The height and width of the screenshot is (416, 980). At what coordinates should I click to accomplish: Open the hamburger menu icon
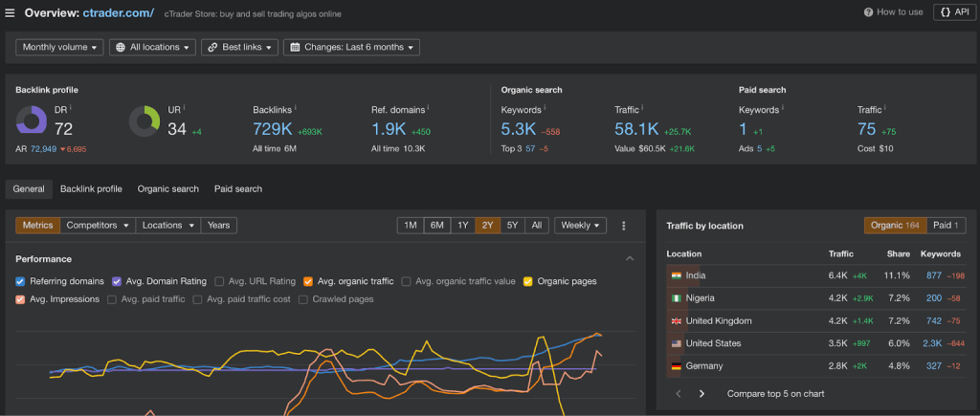click(10, 13)
